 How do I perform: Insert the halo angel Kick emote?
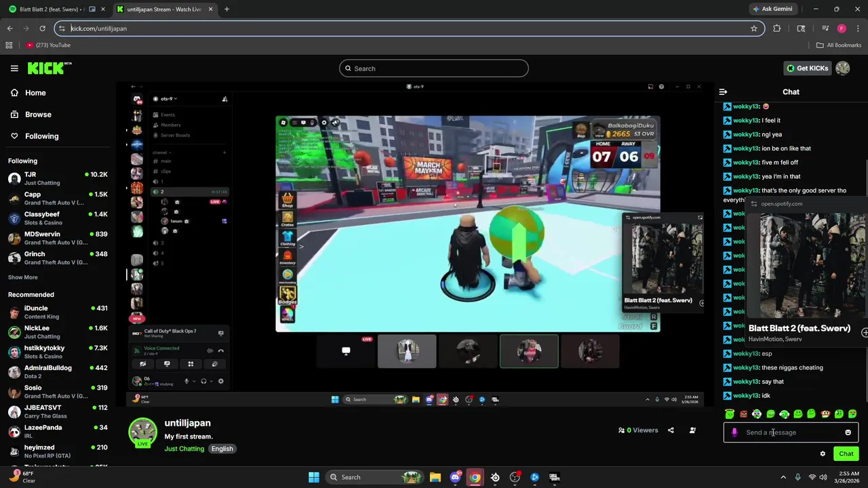pyautogui.click(x=730, y=413)
